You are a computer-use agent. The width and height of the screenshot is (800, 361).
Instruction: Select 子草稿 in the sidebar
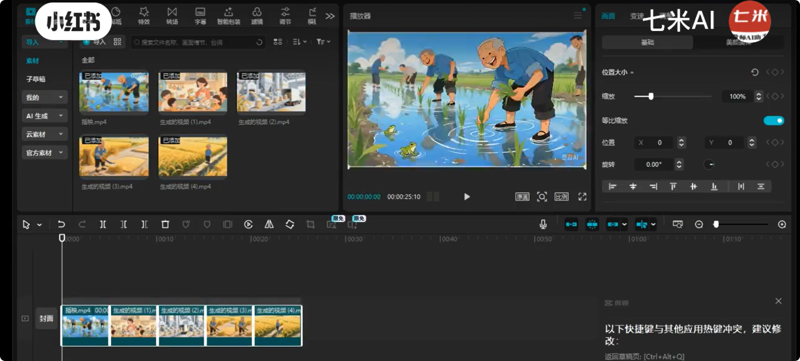[x=36, y=79]
